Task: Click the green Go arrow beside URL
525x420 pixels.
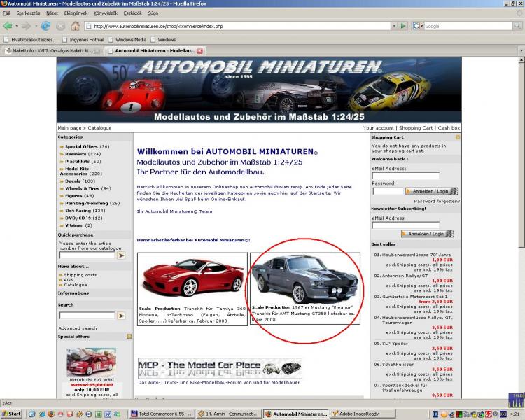Action: tap(402, 26)
